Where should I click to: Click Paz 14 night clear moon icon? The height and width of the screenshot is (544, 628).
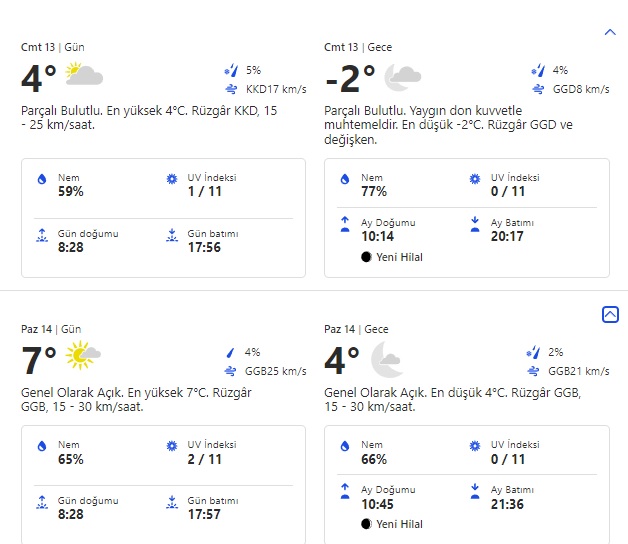coord(386,358)
